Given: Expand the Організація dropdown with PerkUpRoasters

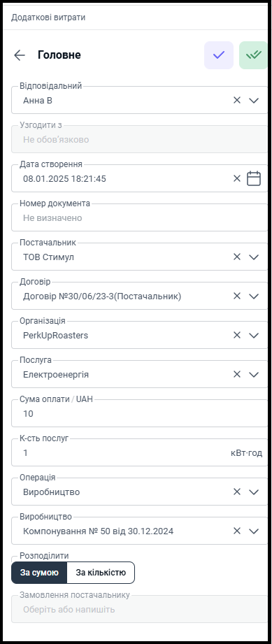Looking at the screenshot, I should (254, 336).
